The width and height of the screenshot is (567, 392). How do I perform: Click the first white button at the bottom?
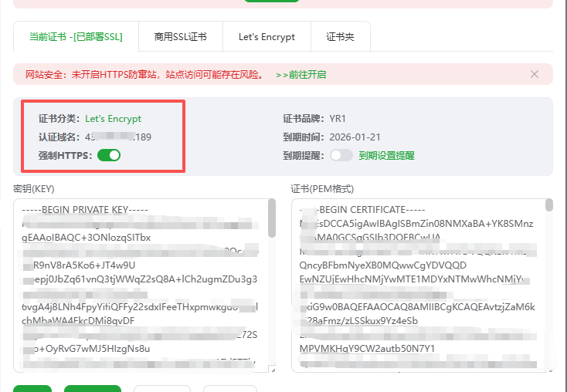point(161,388)
